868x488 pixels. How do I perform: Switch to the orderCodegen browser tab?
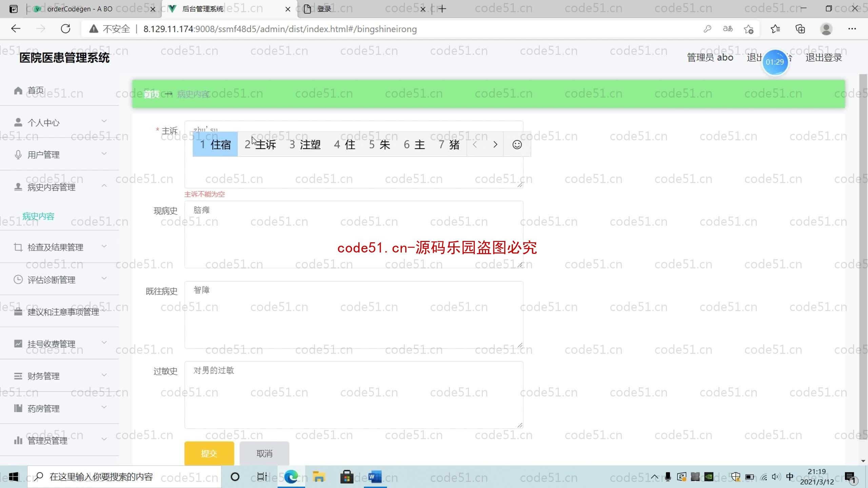click(x=92, y=9)
